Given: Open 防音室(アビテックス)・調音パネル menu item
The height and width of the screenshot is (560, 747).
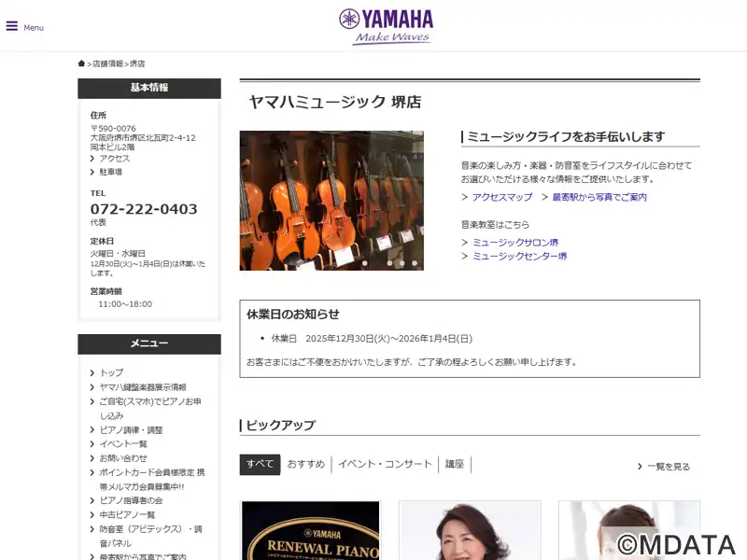Looking at the screenshot, I should [x=150, y=536].
